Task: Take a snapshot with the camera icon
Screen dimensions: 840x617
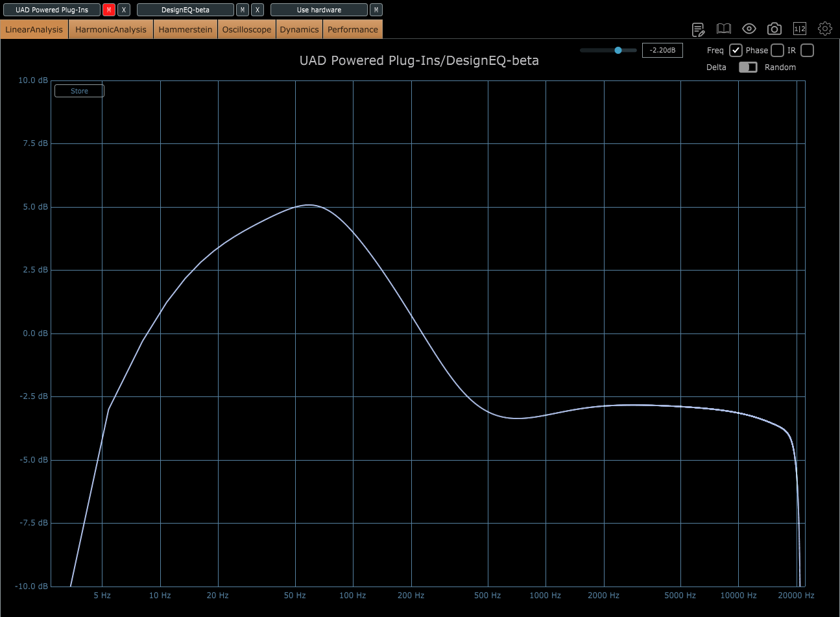Action: pos(774,29)
